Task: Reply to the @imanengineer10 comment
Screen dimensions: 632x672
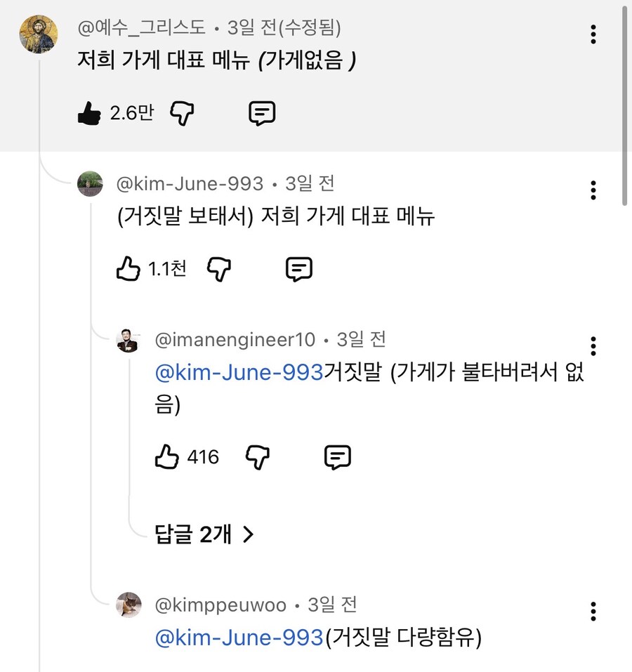Action: coord(337,458)
